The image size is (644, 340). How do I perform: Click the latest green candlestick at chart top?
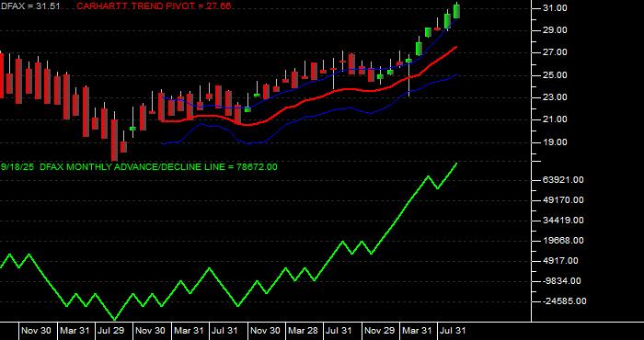[x=456, y=11]
